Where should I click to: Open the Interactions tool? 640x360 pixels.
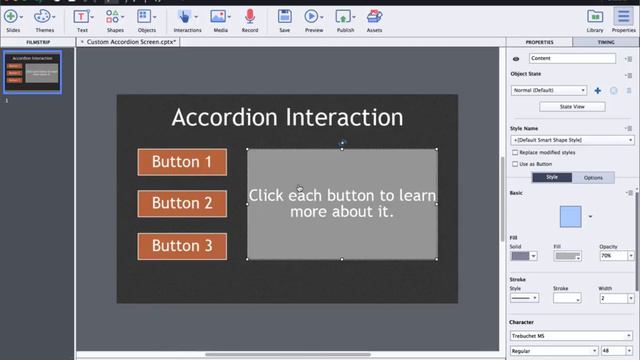pos(184,17)
